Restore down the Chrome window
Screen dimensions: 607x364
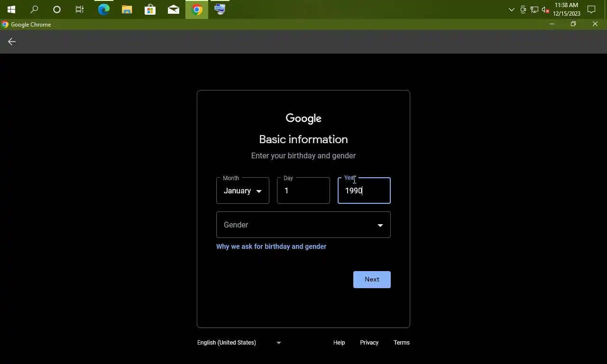click(x=573, y=24)
